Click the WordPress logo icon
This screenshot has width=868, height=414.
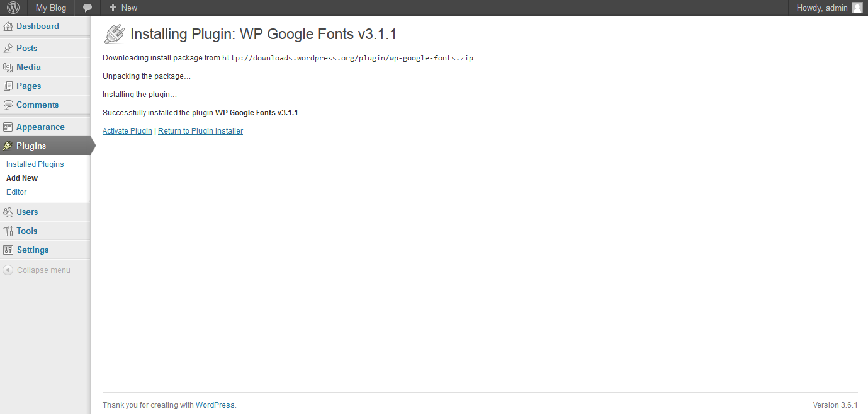[13, 8]
